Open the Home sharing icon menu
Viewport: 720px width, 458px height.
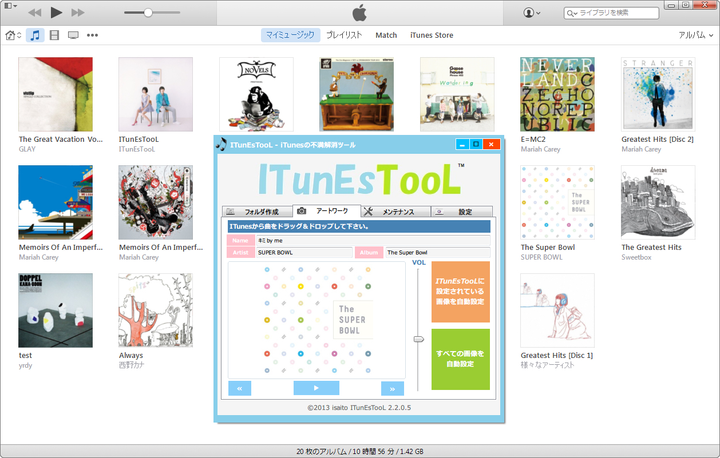[13, 35]
